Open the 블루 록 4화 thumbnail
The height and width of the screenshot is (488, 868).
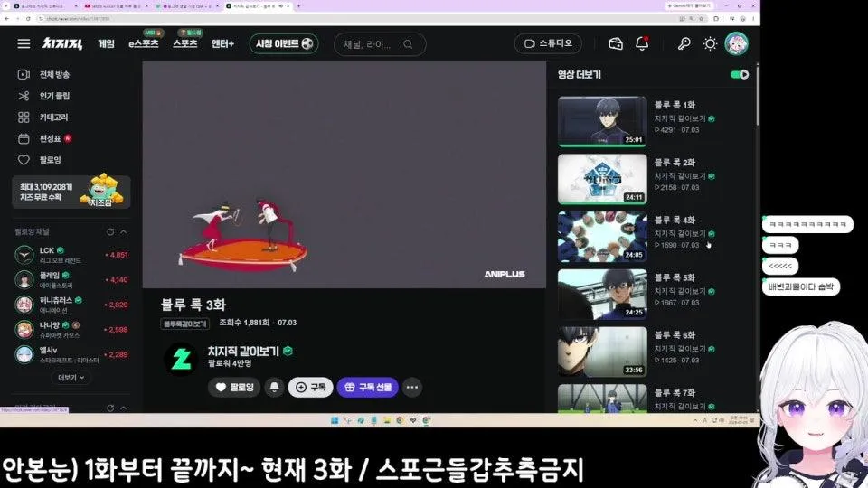click(602, 237)
